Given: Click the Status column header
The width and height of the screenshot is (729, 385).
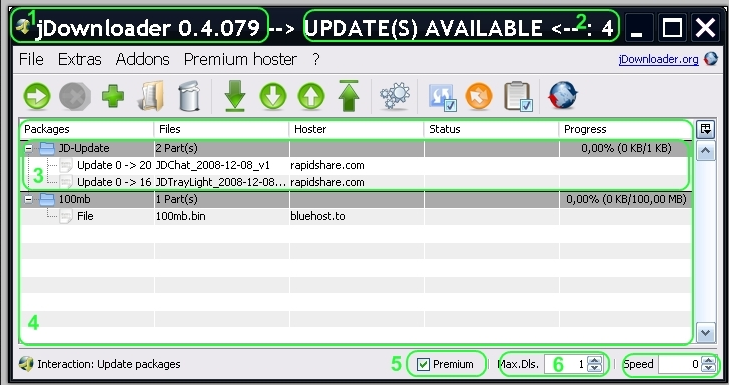Looking at the screenshot, I should pyautogui.click(x=491, y=129).
